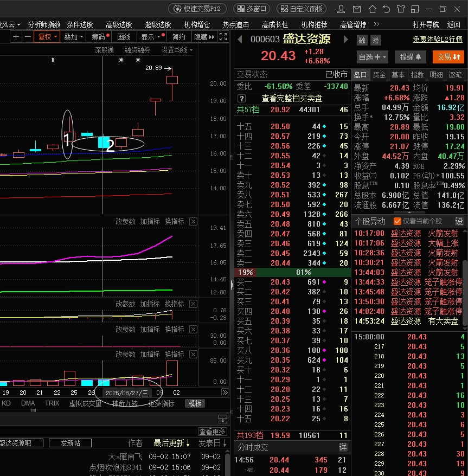Click the download icon above 查看更多

[x=223, y=419]
